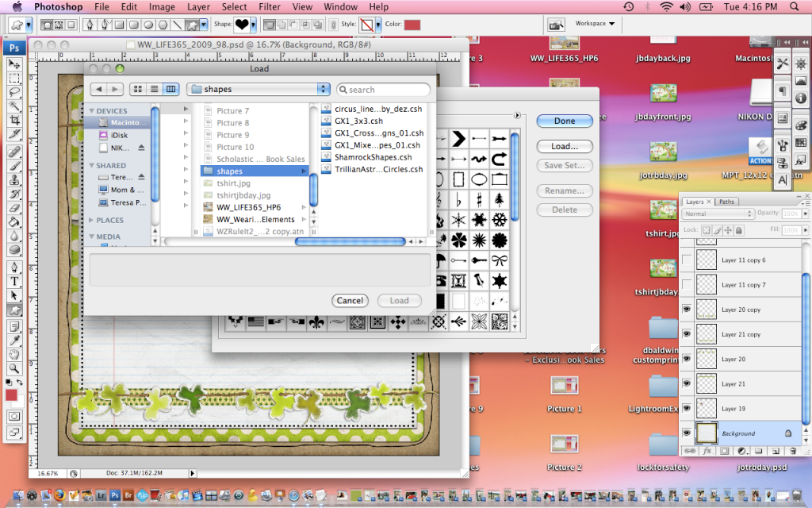Open the shapes folder path dropdown
812x508 pixels.
(259, 89)
